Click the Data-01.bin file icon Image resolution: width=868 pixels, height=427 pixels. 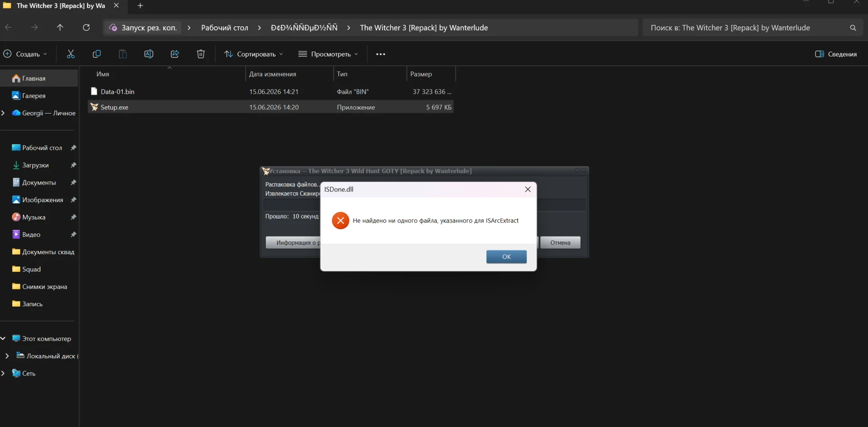94,91
